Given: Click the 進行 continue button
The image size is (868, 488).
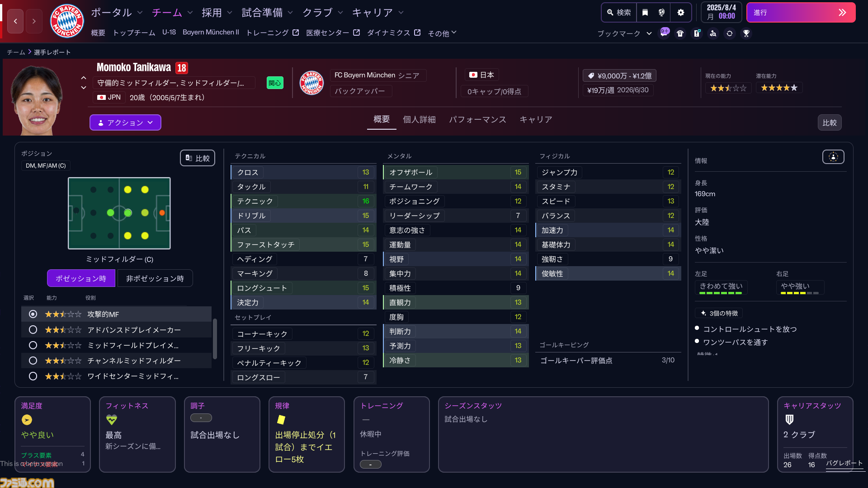Looking at the screenshot, I should pyautogui.click(x=801, y=13).
